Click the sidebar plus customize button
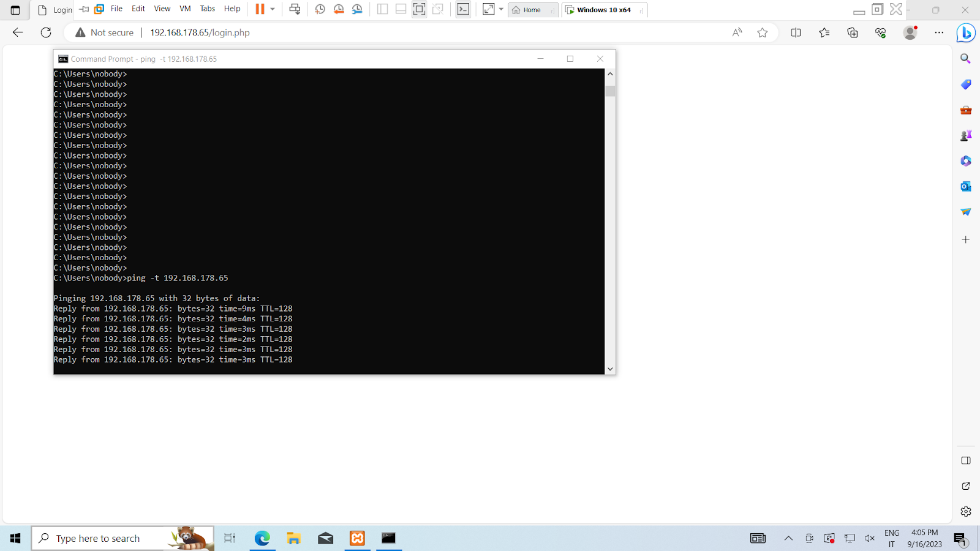This screenshot has height=551, width=980. pos(966,239)
